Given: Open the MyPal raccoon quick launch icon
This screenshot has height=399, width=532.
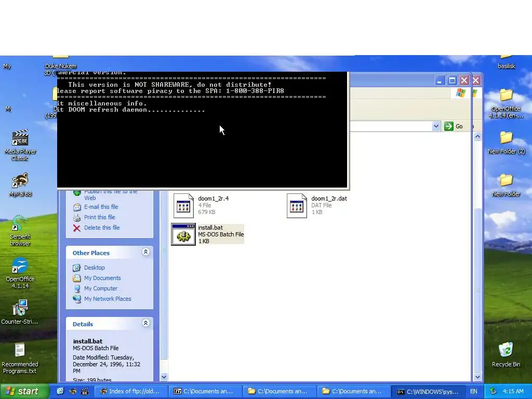Looking at the screenshot, I should click(73, 391).
